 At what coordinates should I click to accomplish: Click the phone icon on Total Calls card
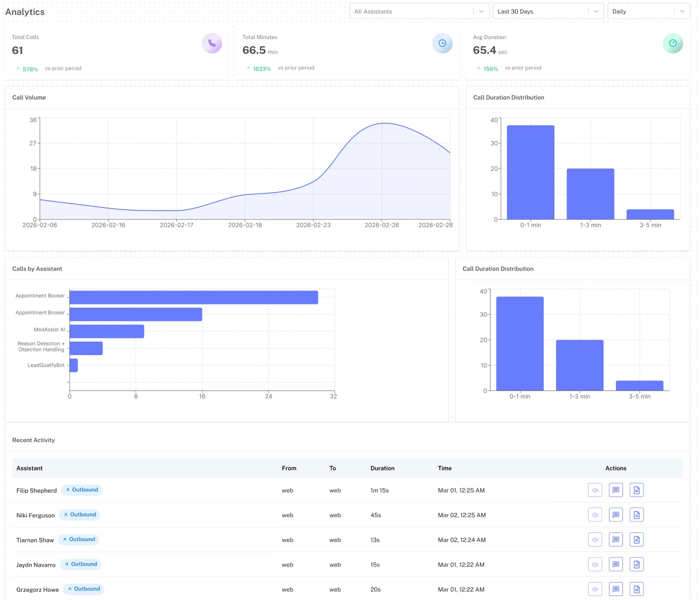pos(212,43)
